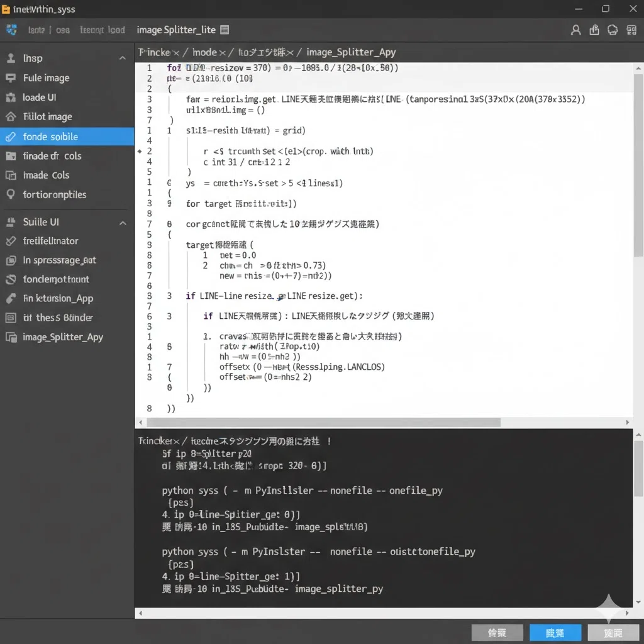
Task: Click the icon next to Fule image
Action: pyautogui.click(x=11, y=78)
